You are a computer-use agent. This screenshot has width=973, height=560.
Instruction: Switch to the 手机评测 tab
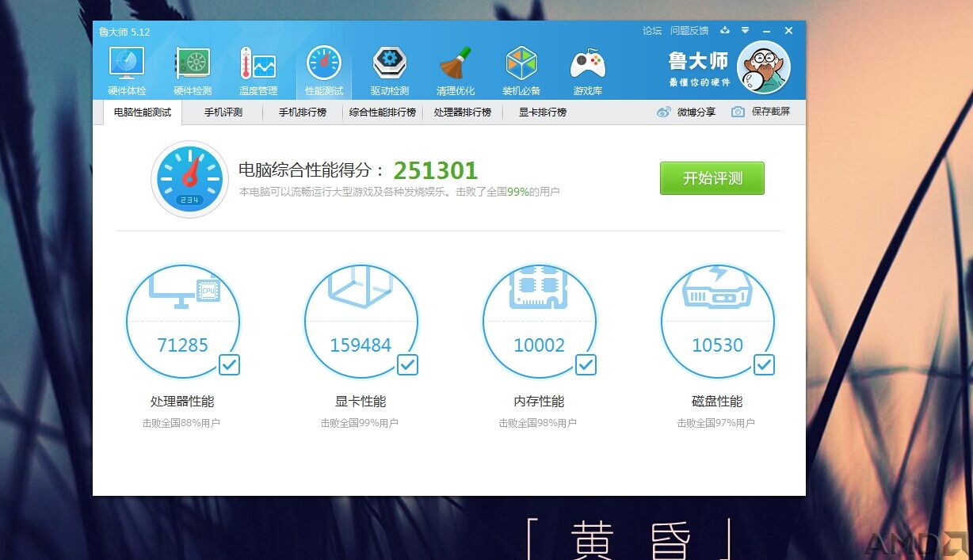[223, 112]
